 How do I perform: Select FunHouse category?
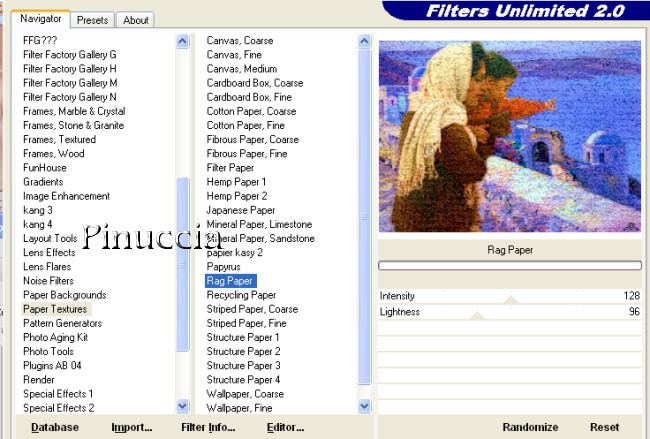45,168
